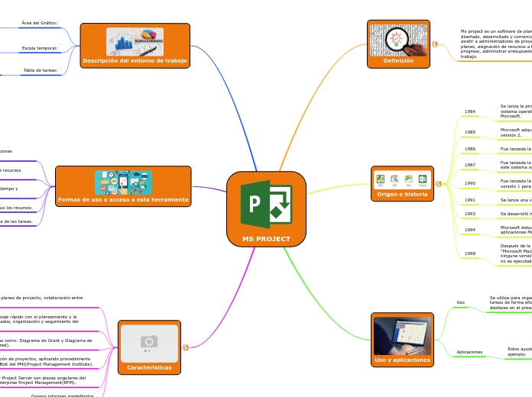Image resolution: width=532 pixels, height=397 pixels.
Task: Select the 1998 timeline branch
Action: (470, 253)
